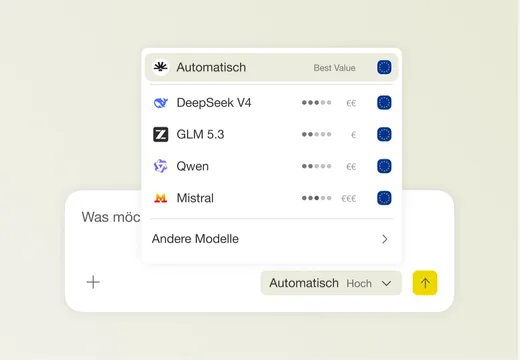The width and height of the screenshot is (520, 360).
Task: Click the Mistral rating dots
Action: click(316, 198)
